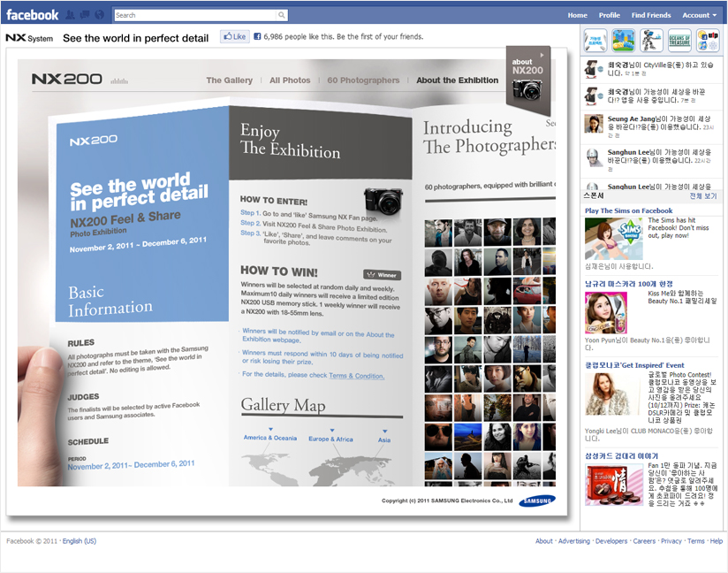728x573 pixels.
Task: Open the Terms footer link
Action: tap(696, 541)
